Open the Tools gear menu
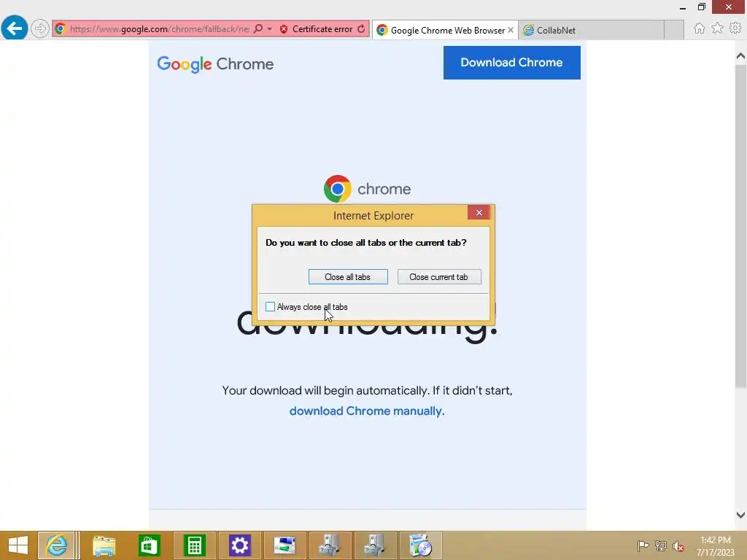This screenshot has width=747, height=560. [x=735, y=28]
